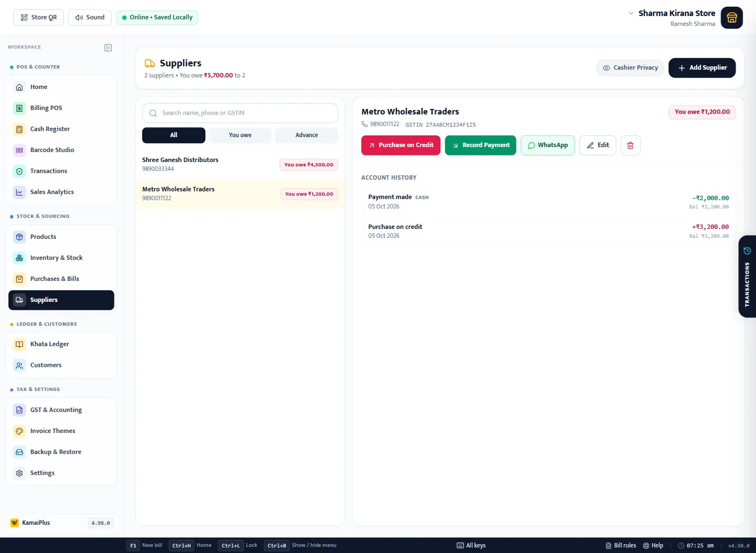The height and width of the screenshot is (553, 756).
Task: Open Purchases & Bills
Action: click(x=61, y=279)
